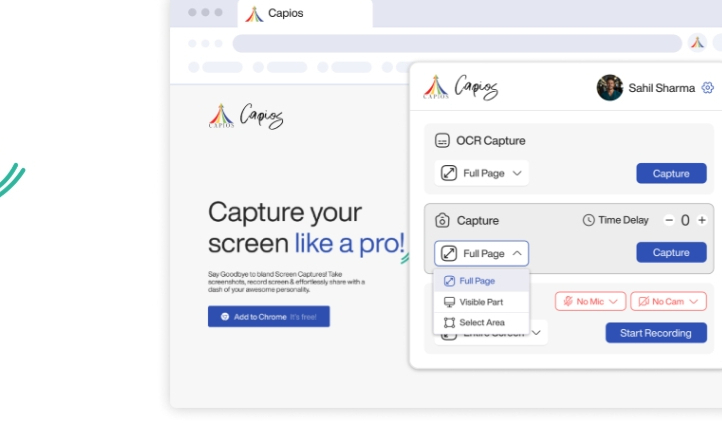
Task: Decrease the time delay with minus button
Action: point(669,220)
